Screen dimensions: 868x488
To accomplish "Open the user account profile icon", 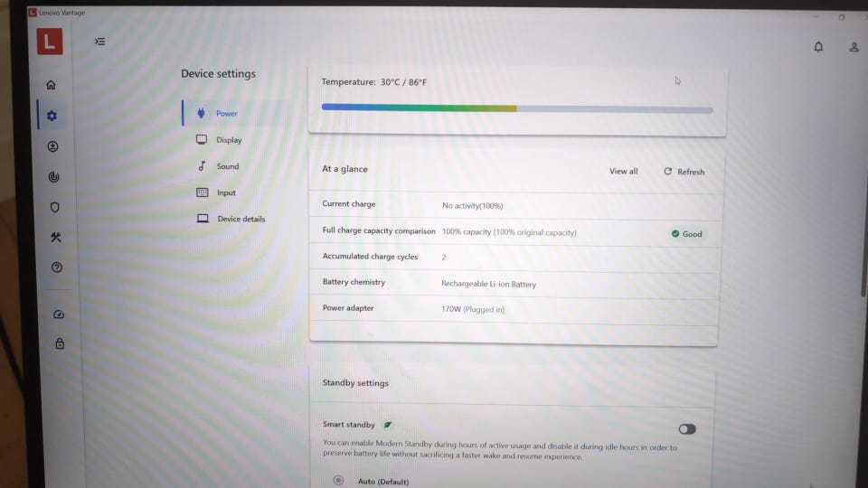I will click(854, 48).
